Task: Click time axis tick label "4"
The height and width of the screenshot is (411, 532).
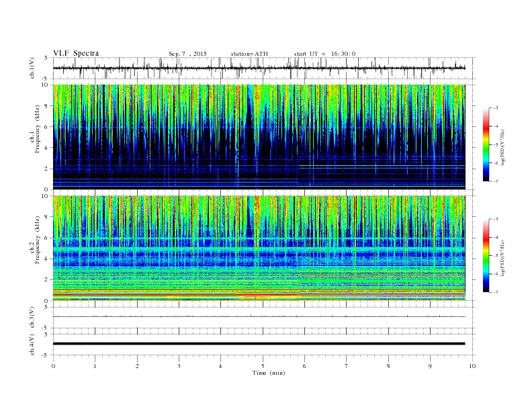Action: click(x=220, y=366)
